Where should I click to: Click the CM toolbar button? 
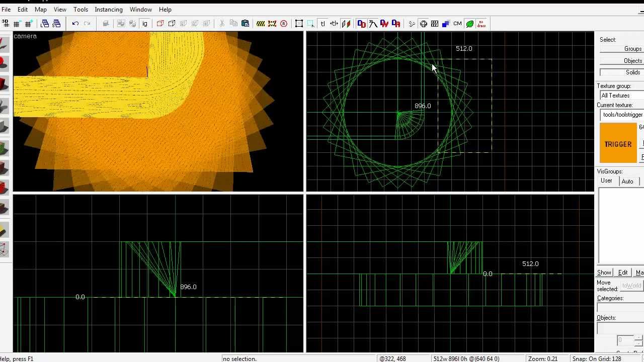[x=457, y=24]
